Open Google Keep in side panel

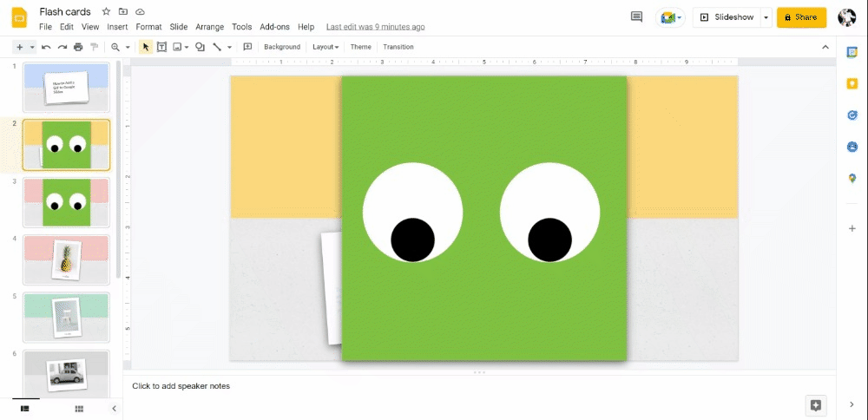click(852, 83)
